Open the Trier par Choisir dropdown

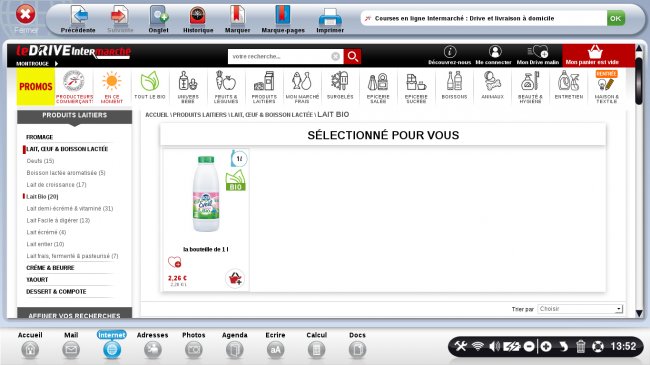click(580, 309)
